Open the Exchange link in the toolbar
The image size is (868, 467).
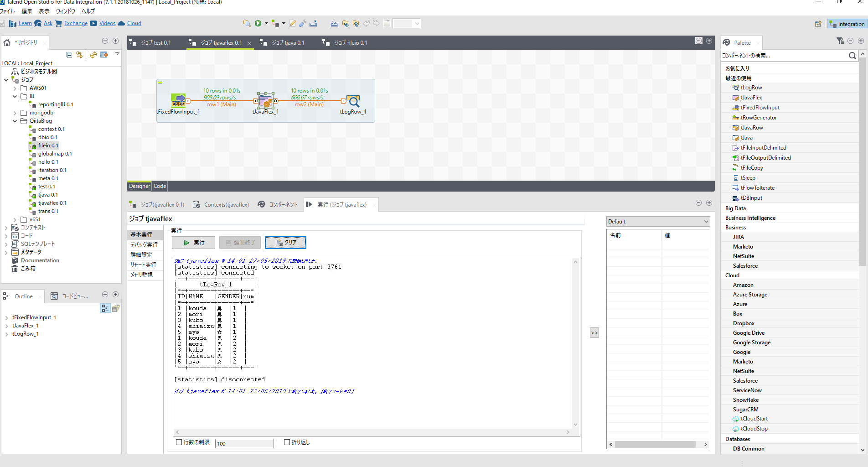(x=76, y=23)
